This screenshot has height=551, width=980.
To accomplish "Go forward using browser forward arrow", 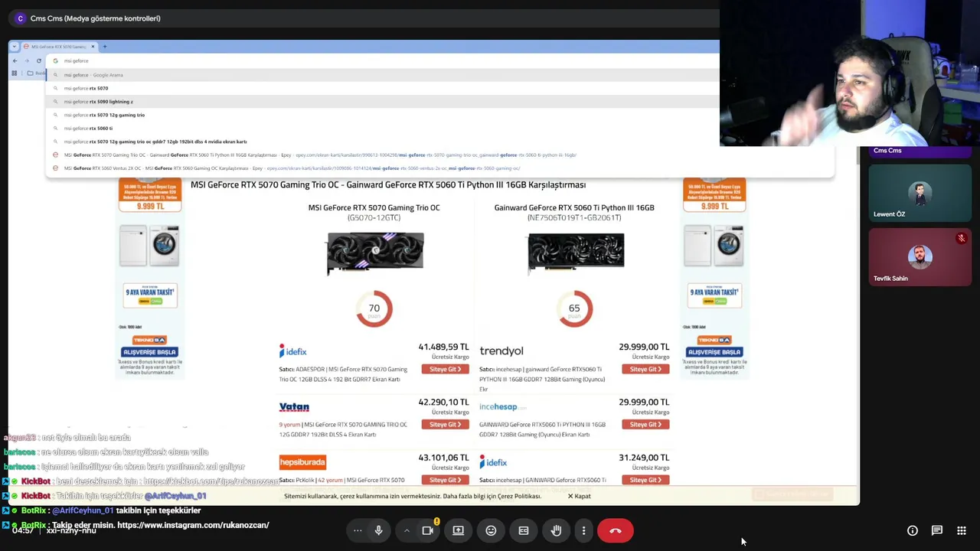I will (x=27, y=60).
